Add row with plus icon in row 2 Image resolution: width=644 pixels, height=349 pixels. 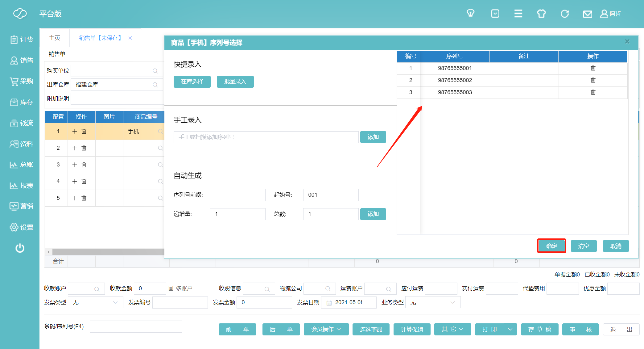pos(75,148)
